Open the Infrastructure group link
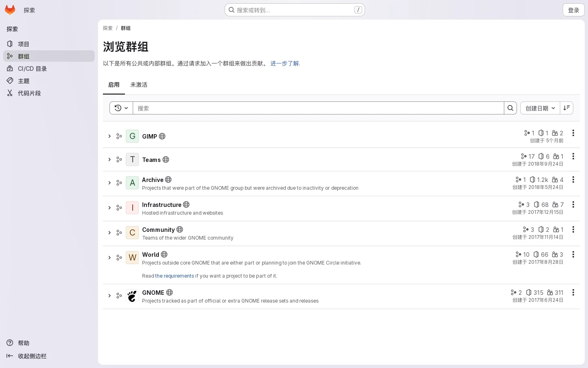 (x=162, y=204)
